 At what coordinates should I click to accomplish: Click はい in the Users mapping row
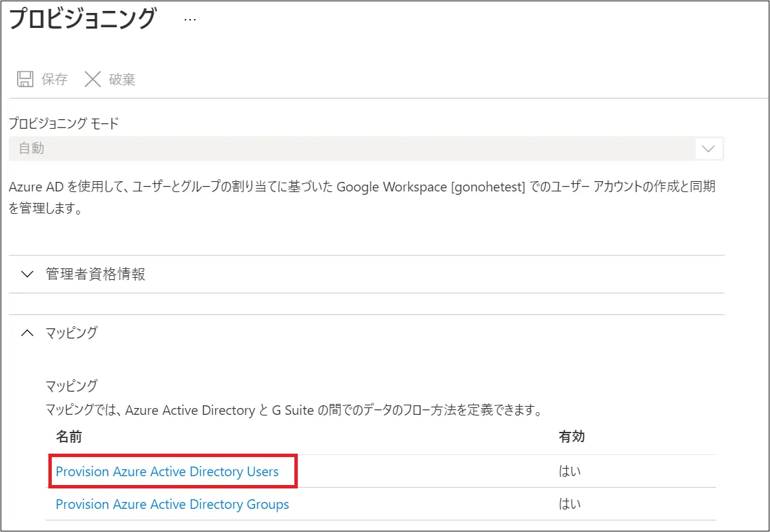tap(570, 471)
